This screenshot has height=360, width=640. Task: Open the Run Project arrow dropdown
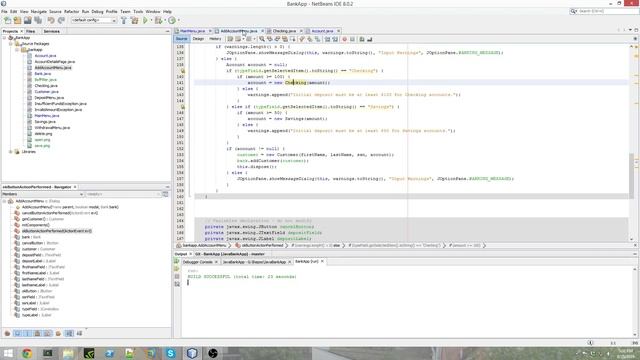[151, 20]
